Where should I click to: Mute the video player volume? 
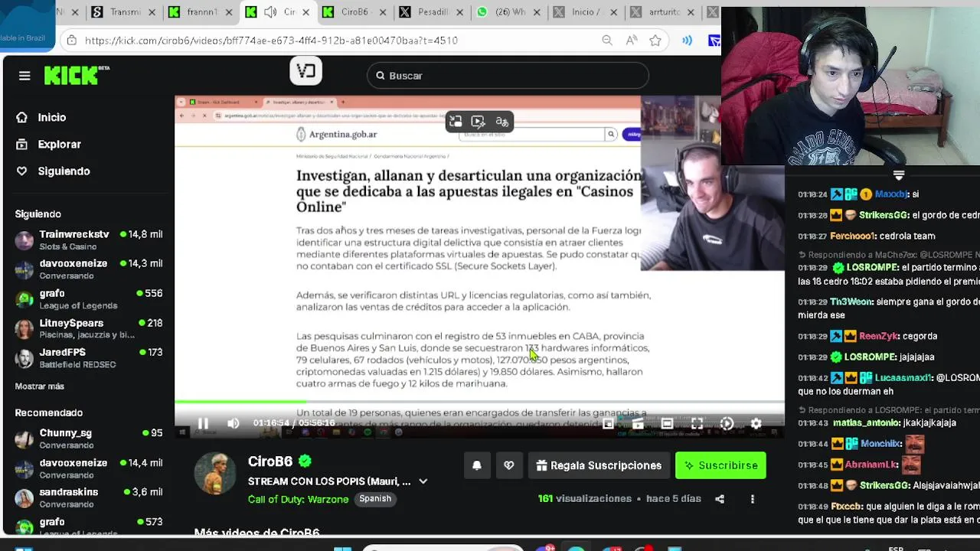pyautogui.click(x=234, y=423)
